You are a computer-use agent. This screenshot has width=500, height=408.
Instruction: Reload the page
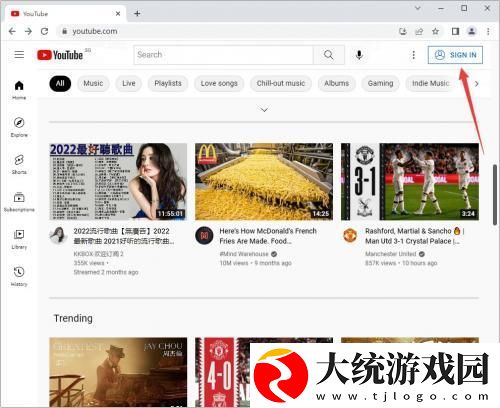[x=44, y=31]
